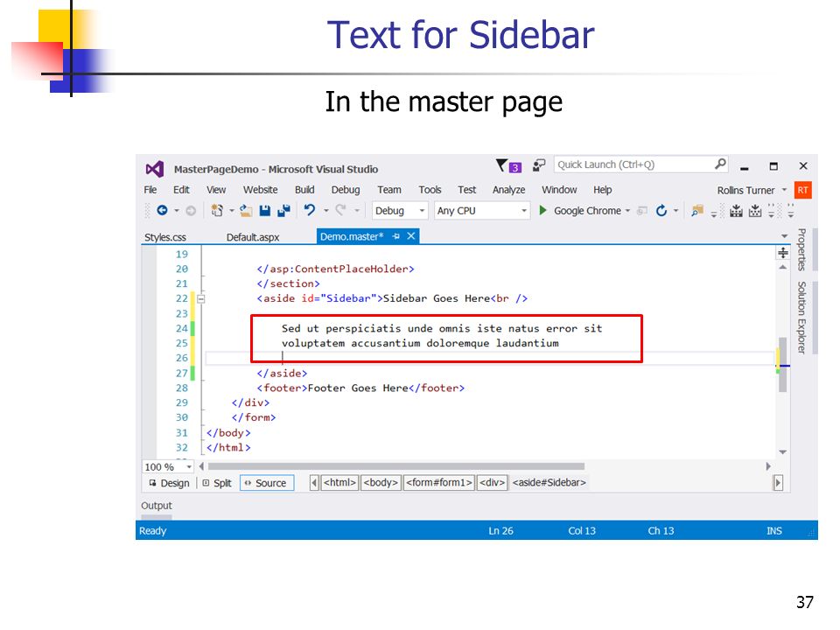Open the Help menu
Screen dimensions: 840x630
click(602, 190)
